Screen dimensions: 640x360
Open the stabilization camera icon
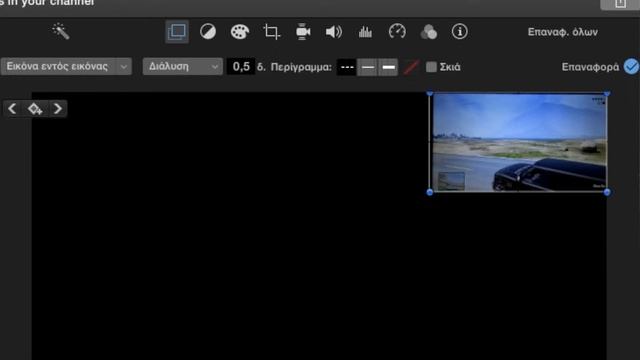[303, 32]
